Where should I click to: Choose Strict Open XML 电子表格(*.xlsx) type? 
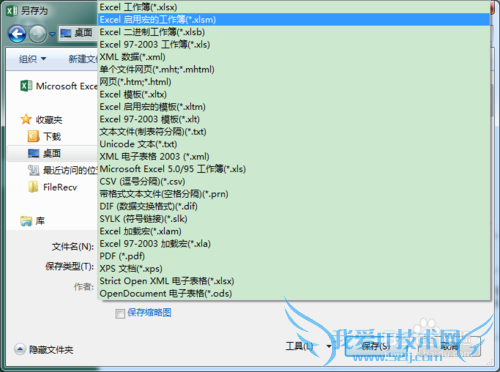tap(294, 281)
